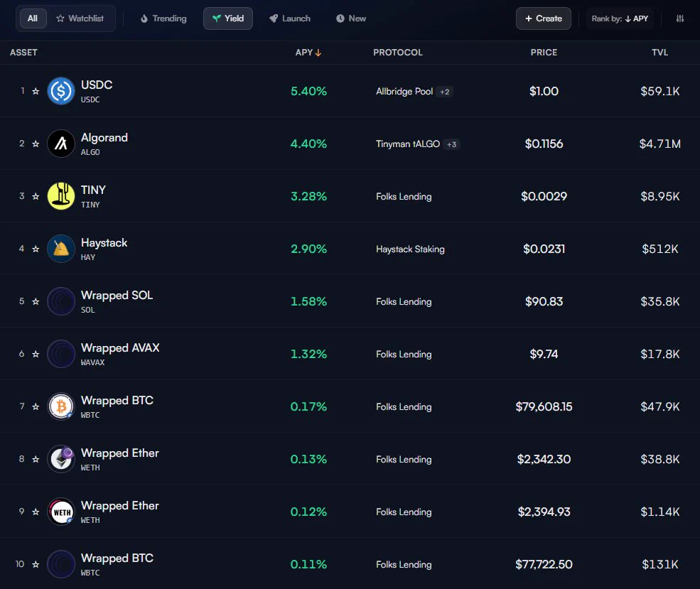Open the Tinyman tALGO protocol link
Screen dimensions: 700x589
pyautogui.click(x=408, y=144)
